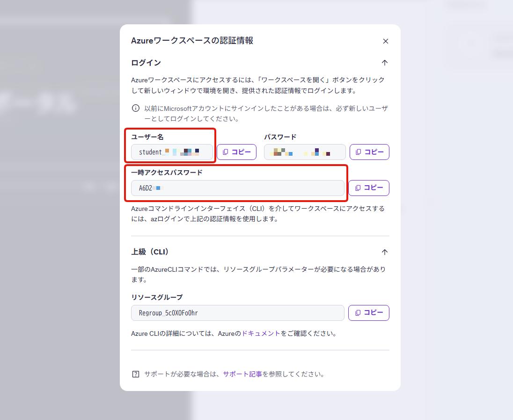Click the 上級（CLI） section heading
The image size is (513, 420).
click(x=150, y=252)
